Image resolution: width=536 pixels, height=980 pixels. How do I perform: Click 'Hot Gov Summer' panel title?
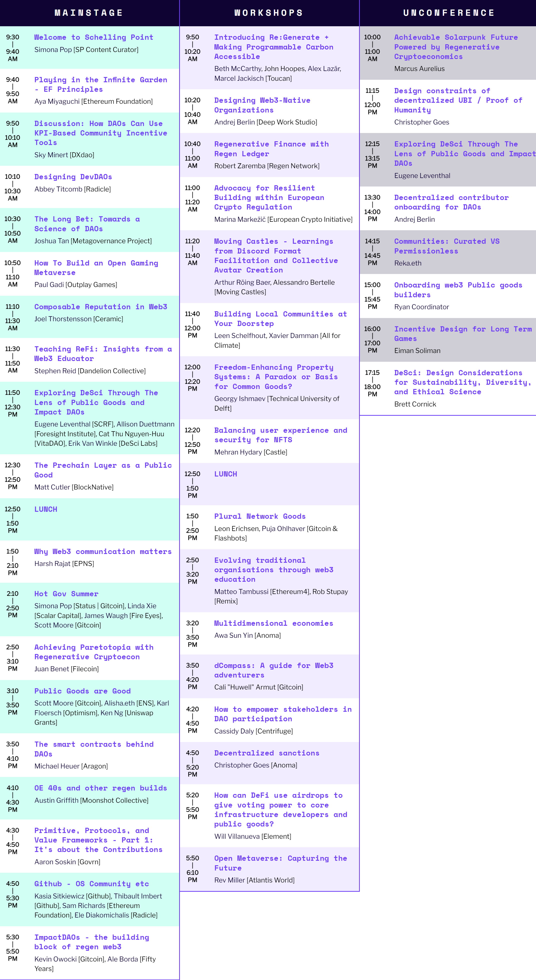(66, 593)
